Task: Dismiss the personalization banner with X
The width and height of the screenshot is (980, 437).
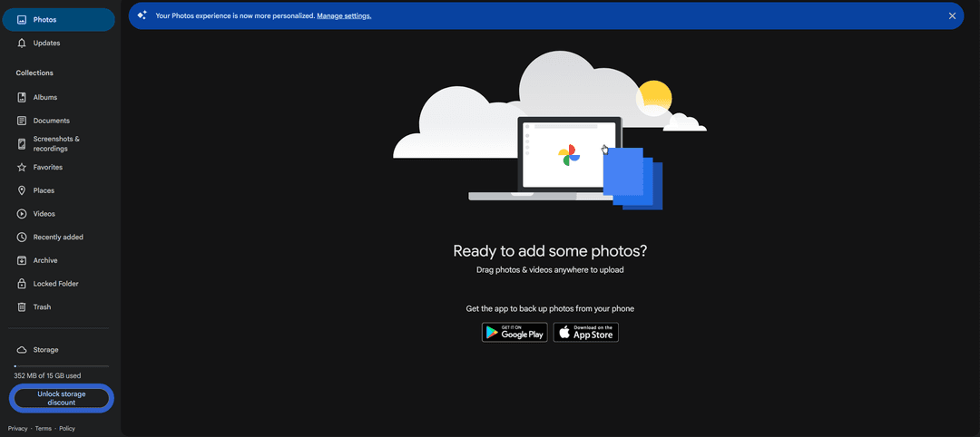Action: pyautogui.click(x=952, y=16)
